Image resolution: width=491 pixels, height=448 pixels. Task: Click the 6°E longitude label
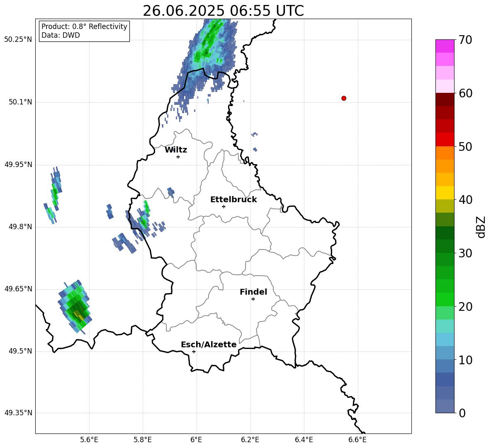pyautogui.click(x=196, y=440)
